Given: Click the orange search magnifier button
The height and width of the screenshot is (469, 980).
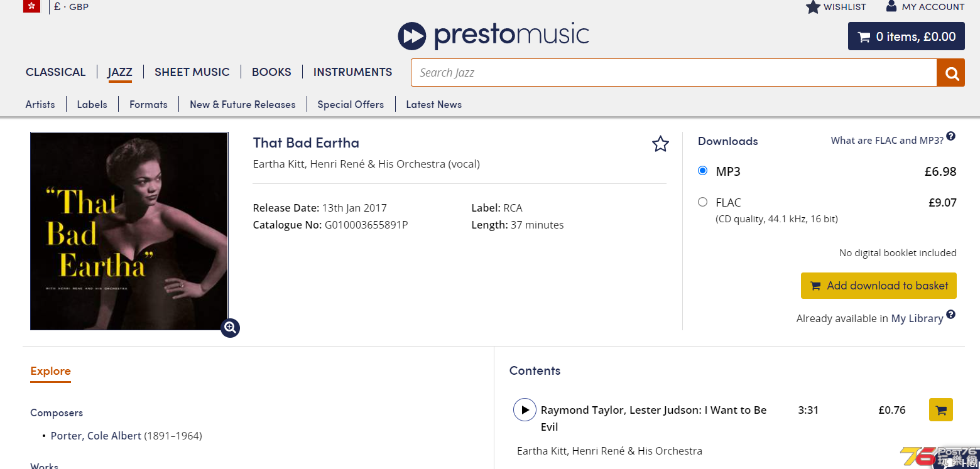Looking at the screenshot, I should (x=950, y=73).
